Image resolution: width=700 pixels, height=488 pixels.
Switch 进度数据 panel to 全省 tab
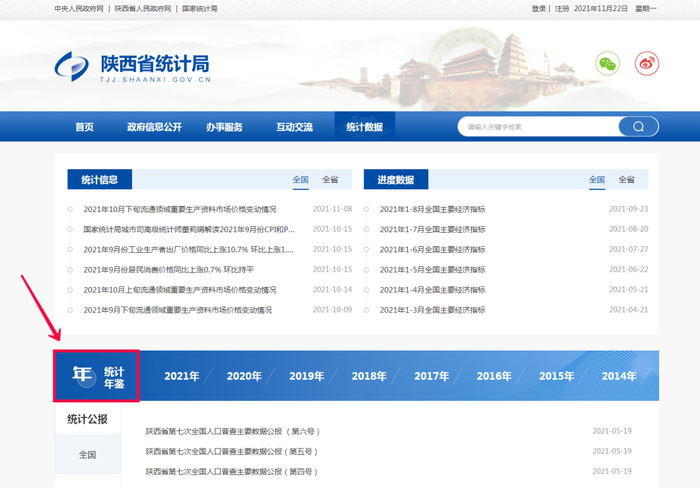[627, 180]
